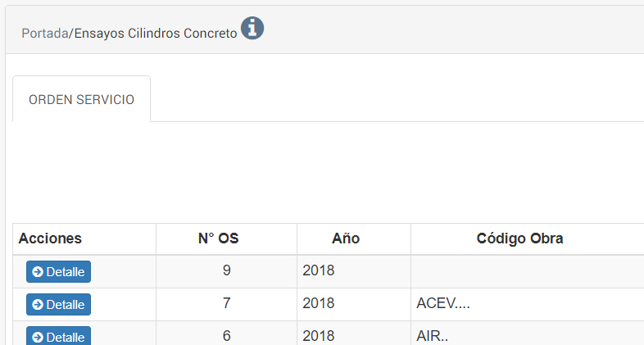Screen dimensions: 644x345
Task: Select the ORDEN SERVICIO tab
Action: [x=81, y=99]
